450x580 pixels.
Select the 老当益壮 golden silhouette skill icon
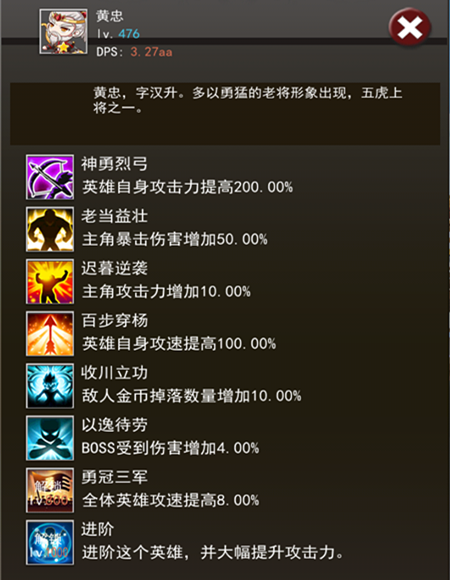pyautogui.click(x=50, y=229)
